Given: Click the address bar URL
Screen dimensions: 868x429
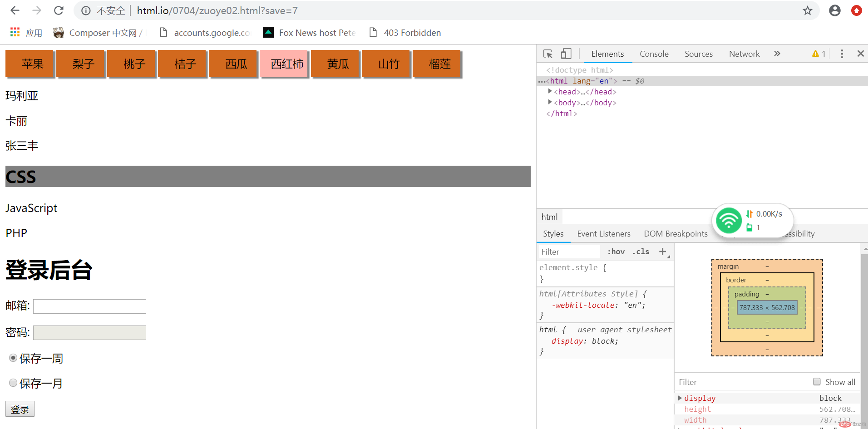Looking at the screenshot, I should coord(217,10).
